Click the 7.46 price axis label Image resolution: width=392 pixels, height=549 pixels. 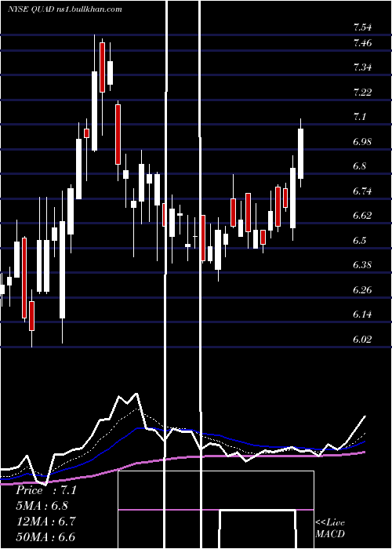362,43
